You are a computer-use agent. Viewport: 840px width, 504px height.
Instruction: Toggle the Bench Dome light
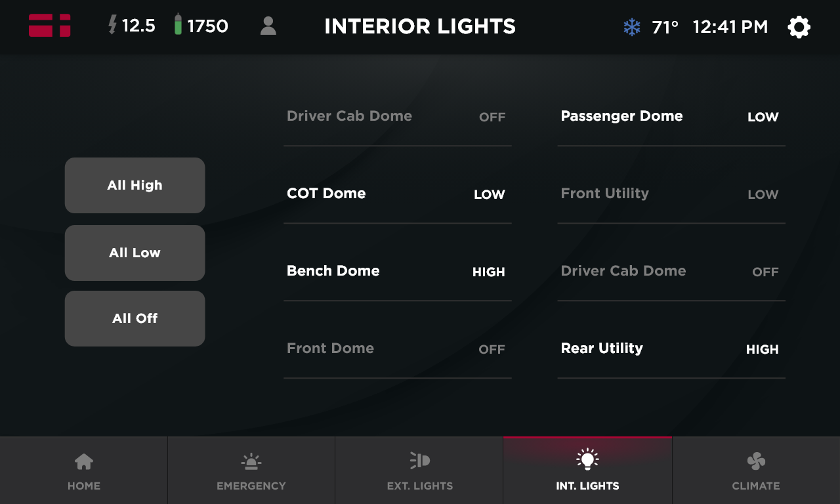tap(397, 272)
